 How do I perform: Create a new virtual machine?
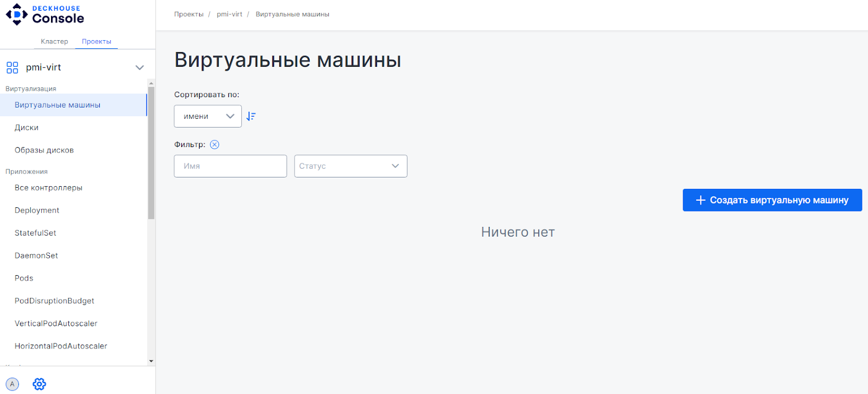[x=771, y=200]
